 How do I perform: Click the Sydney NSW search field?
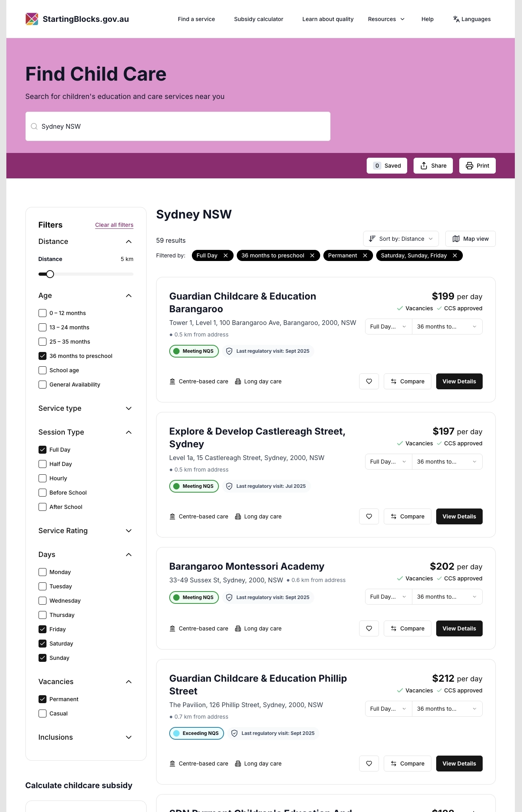pyautogui.click(x=183, y=126)
